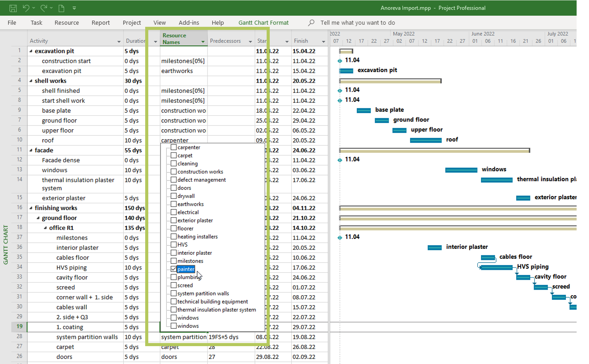
Task: Tick the carpenter checkbox in list
Action: pos(174,147)
